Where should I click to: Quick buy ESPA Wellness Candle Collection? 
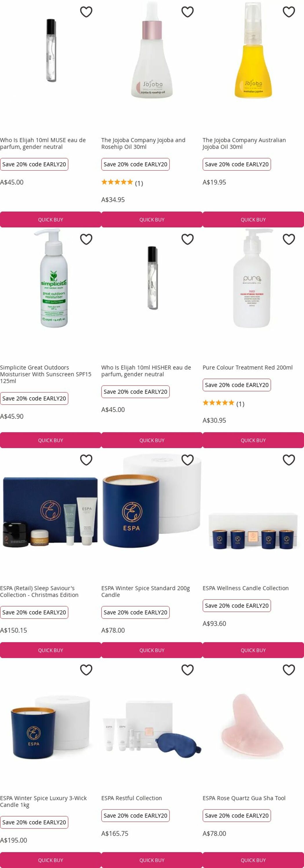pos(253,650)
